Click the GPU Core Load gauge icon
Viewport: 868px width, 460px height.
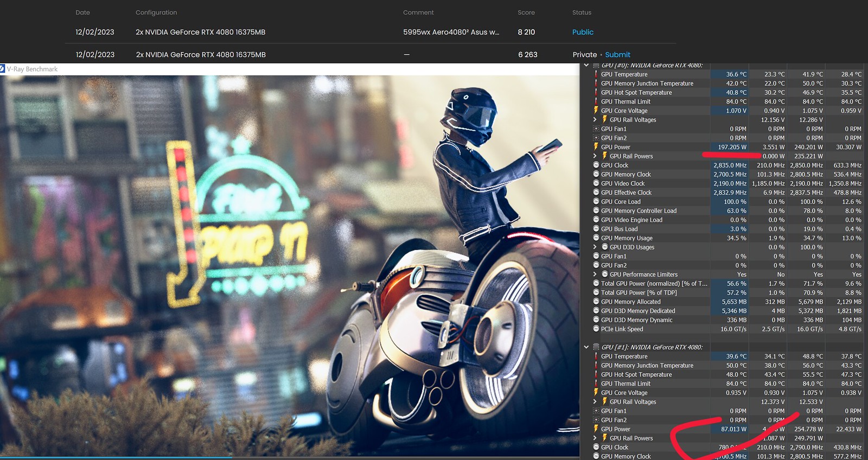596,202
